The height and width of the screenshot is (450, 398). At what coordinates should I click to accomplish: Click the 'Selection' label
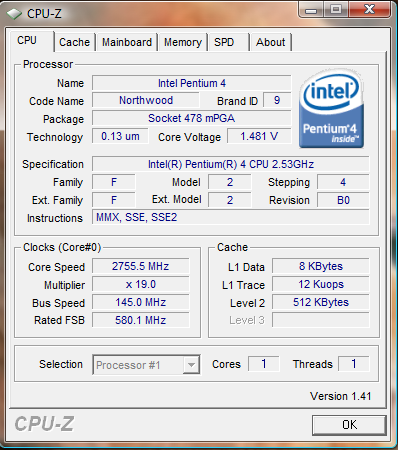(x=61, y=364)
